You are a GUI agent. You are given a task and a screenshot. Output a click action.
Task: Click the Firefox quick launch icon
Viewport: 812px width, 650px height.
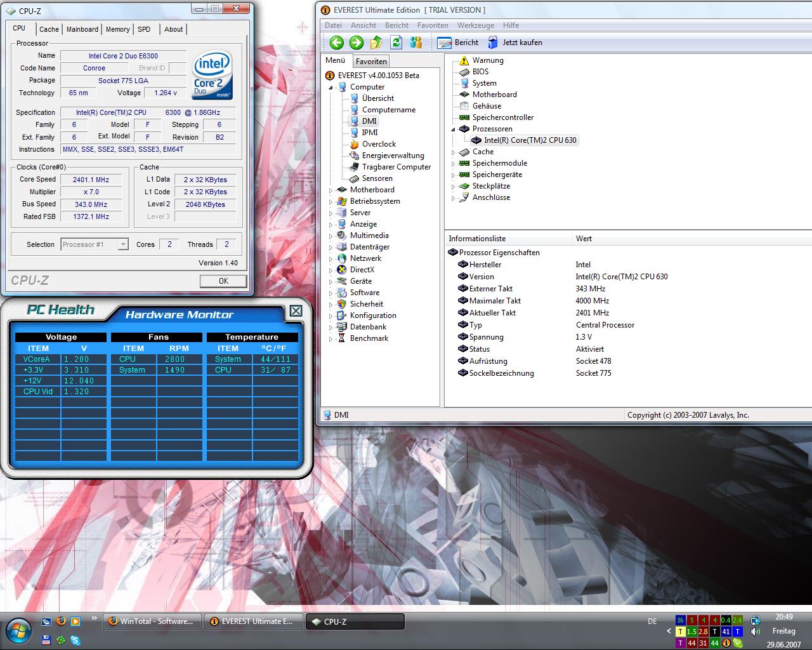click(x=61, y=621)
